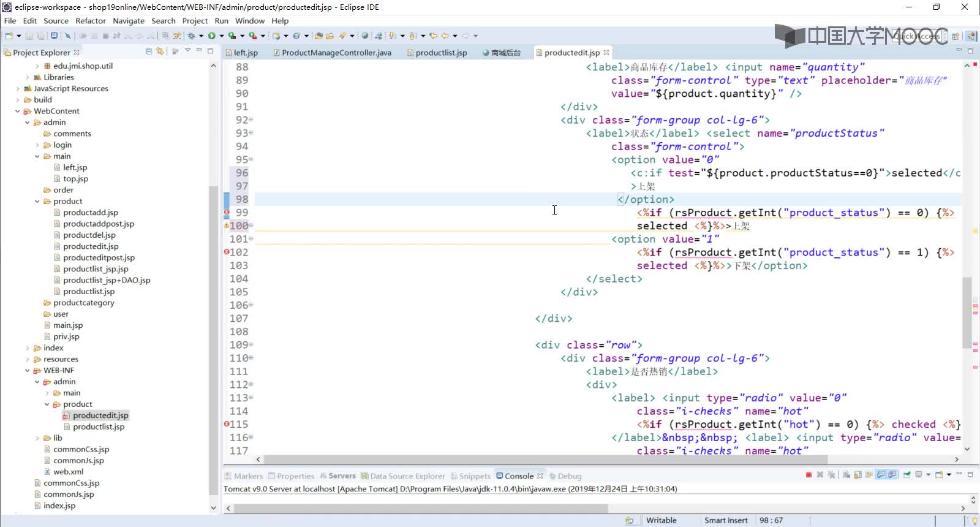This screenshot has width=980, height=527.
Task: Click the Quick Access search field
Action: click(916, 36)
